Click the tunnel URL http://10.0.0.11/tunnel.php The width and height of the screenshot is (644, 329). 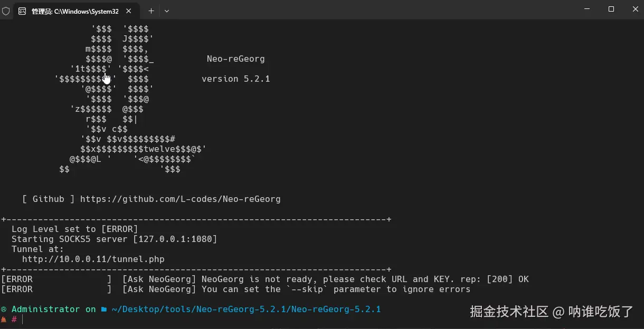[x=93, y=259]
